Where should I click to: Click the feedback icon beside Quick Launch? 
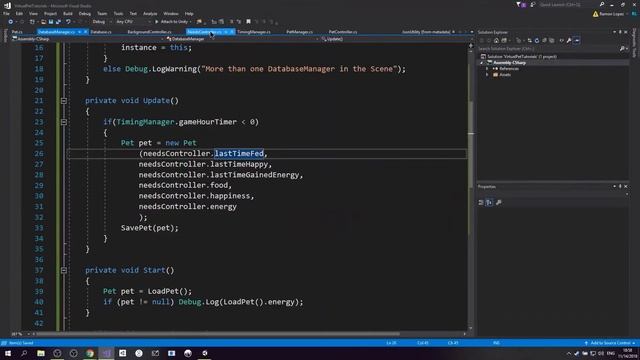coord(533,4)
